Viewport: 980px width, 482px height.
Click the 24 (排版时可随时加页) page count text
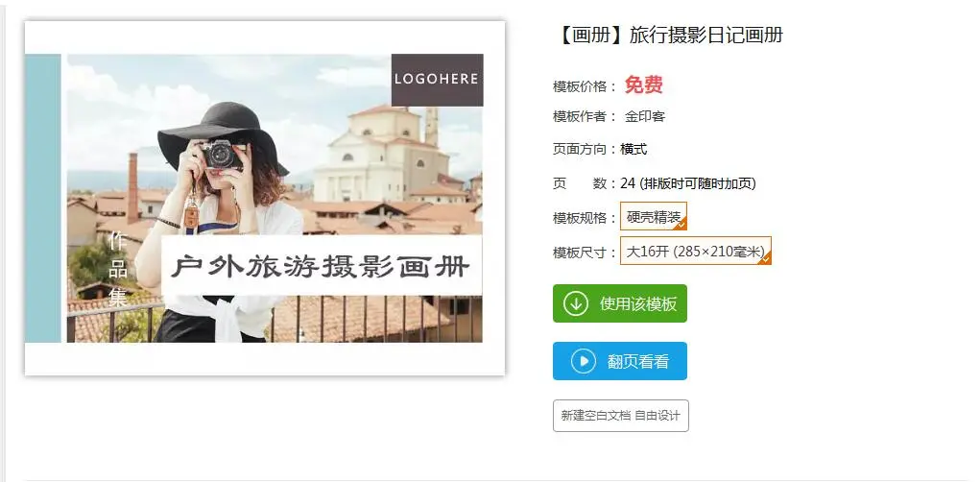point(688,183)
